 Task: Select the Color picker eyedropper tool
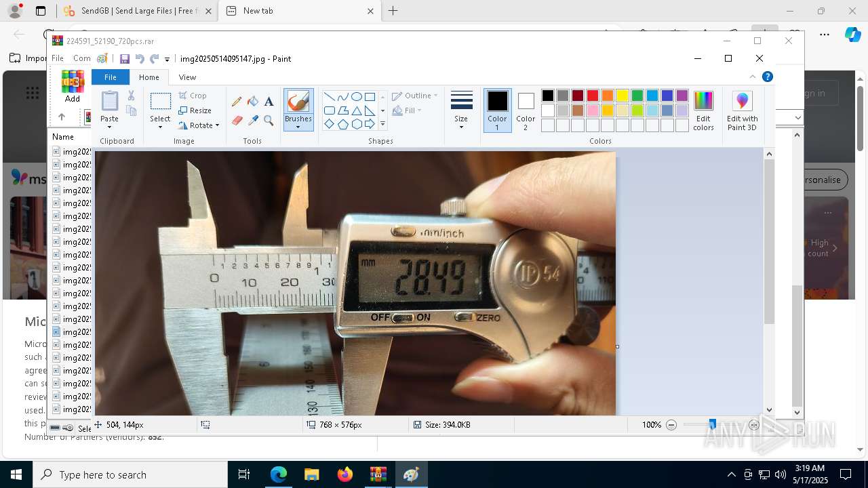click(x=253, y=121)
